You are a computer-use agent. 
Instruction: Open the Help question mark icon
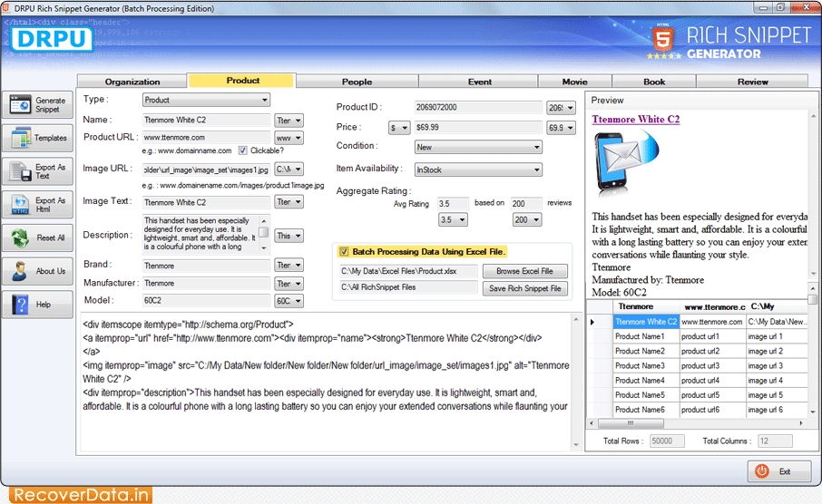[x=21, y=305]
